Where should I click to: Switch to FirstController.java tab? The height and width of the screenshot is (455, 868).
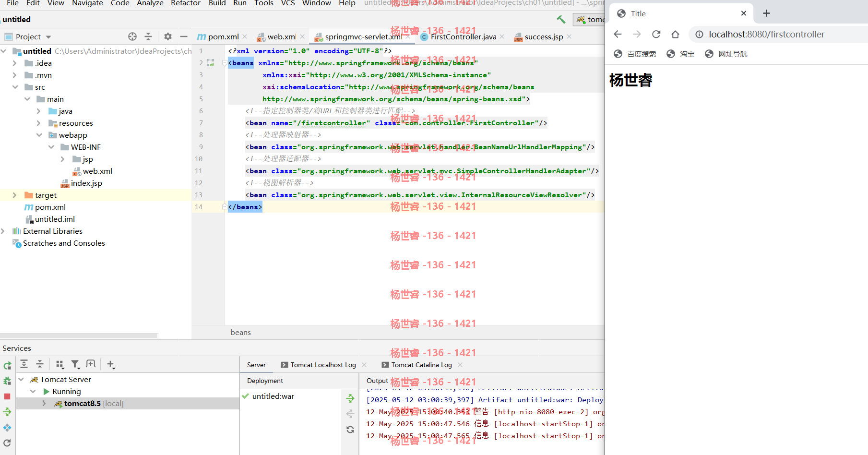tap(464, 36)
